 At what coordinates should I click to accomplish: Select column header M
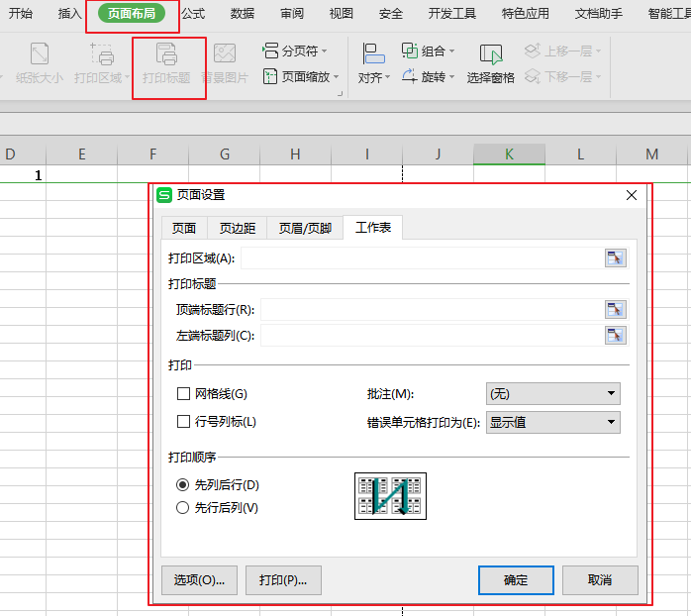(x=651, y=154)
